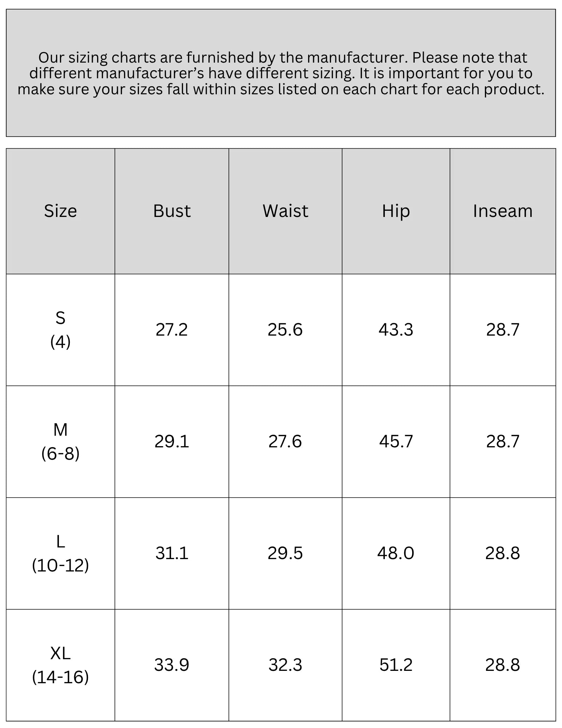Image resolution: width=562 pixels, height=728 pixels.
Task: Click the L (10-12) size cell
Action: pos(60,553)
